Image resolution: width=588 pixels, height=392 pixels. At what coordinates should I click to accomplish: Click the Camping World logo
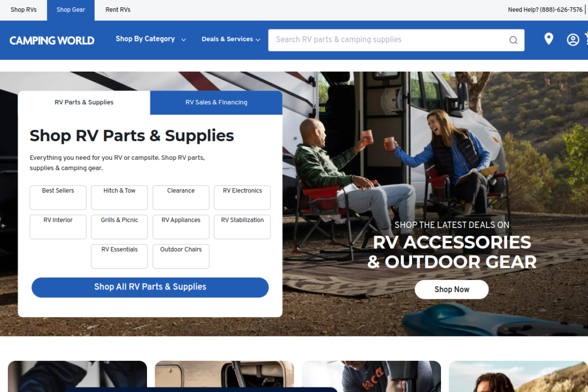pyautogui.click(x=52, y=40)
